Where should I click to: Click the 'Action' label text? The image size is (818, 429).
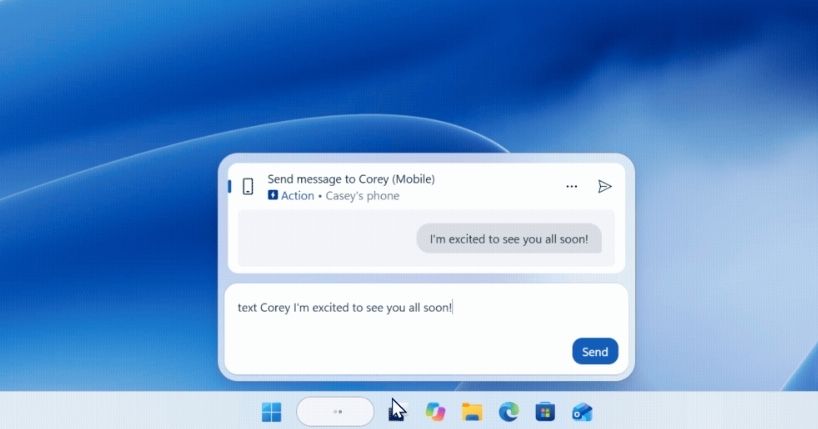[297, 196]
